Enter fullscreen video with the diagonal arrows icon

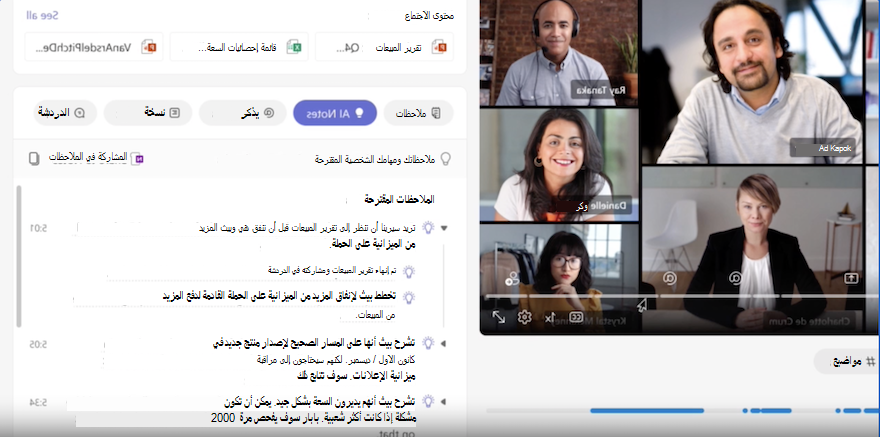(x=498, y=317)
